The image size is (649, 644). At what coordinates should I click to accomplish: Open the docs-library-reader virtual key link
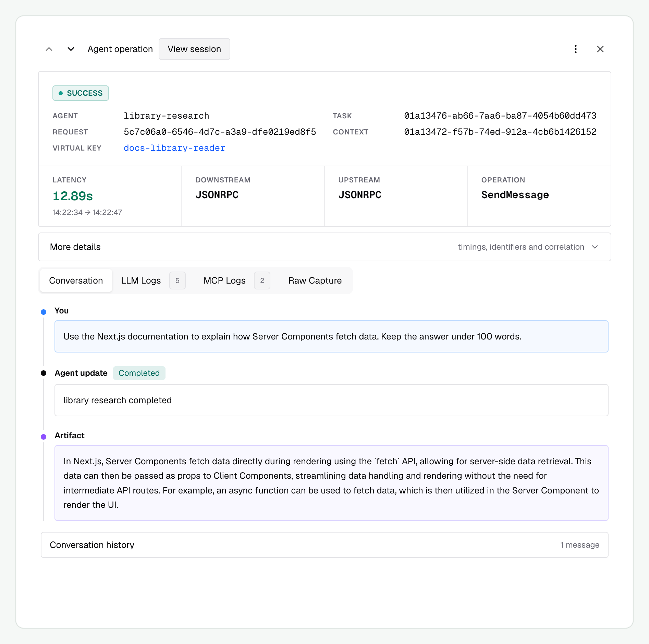click(x=174, y=148)
